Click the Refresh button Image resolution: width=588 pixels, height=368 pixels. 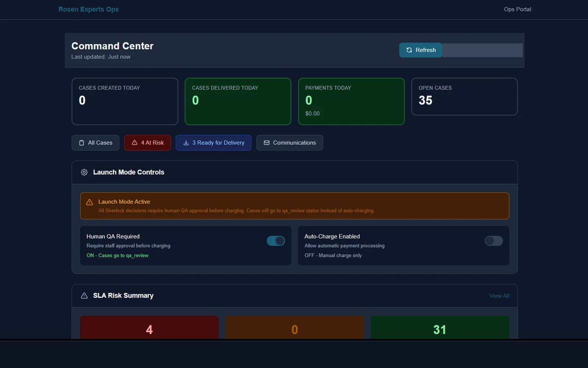click(x=421, y=50)
